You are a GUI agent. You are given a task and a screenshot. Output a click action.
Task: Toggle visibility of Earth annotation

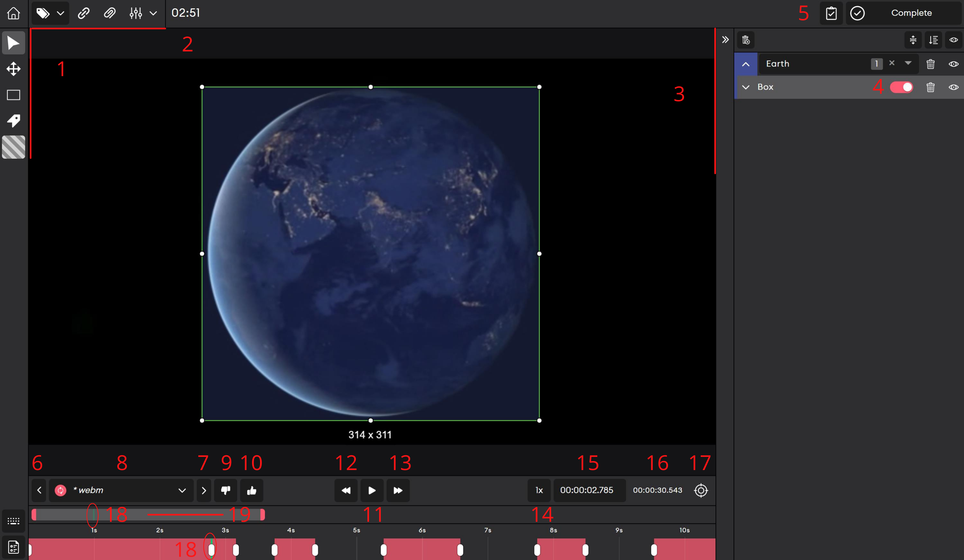[953, 64]
